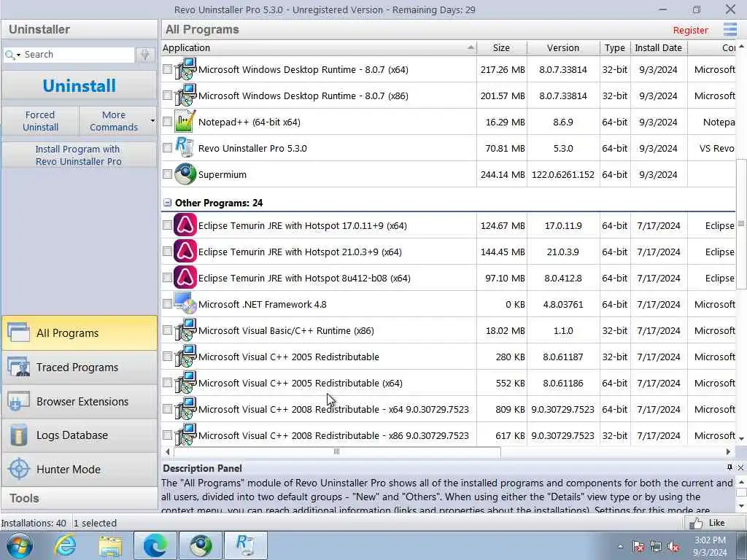Click icon of Eclipse Temurin JRE 17.0.11+9

[x=185, y=226]
